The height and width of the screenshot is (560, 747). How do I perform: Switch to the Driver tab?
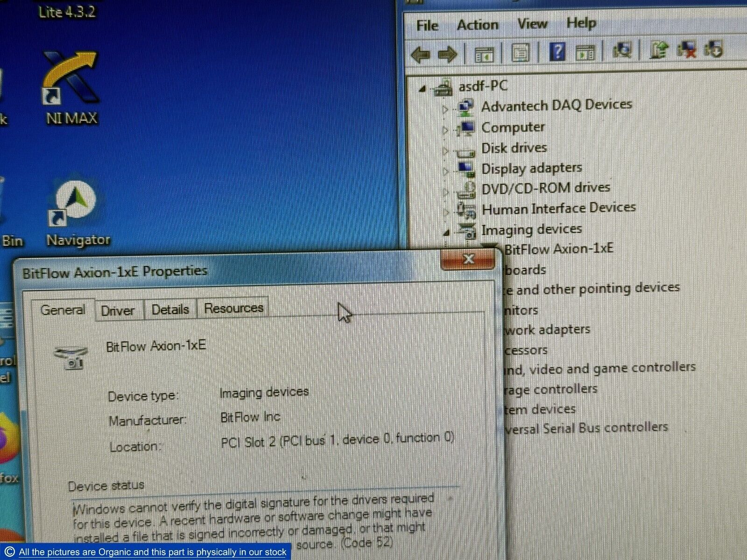pos(118,310)
